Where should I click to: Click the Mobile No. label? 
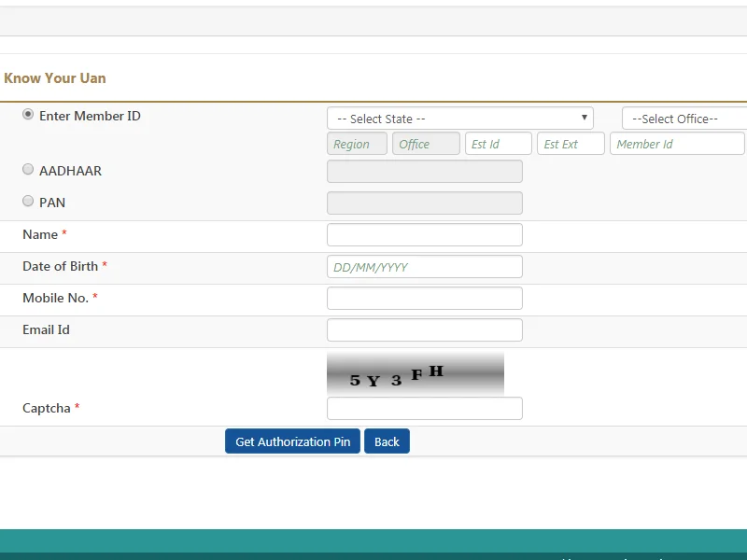[55, 298]
